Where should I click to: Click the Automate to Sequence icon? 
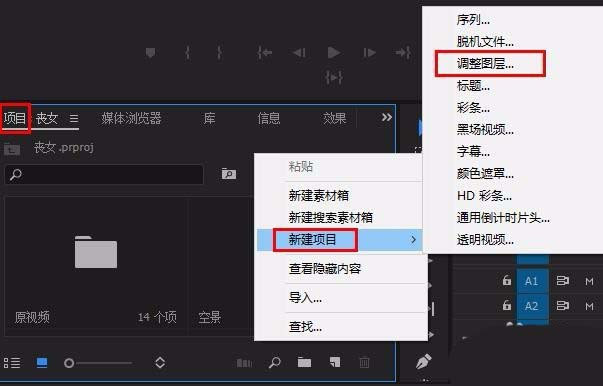[x=244, y=363]
